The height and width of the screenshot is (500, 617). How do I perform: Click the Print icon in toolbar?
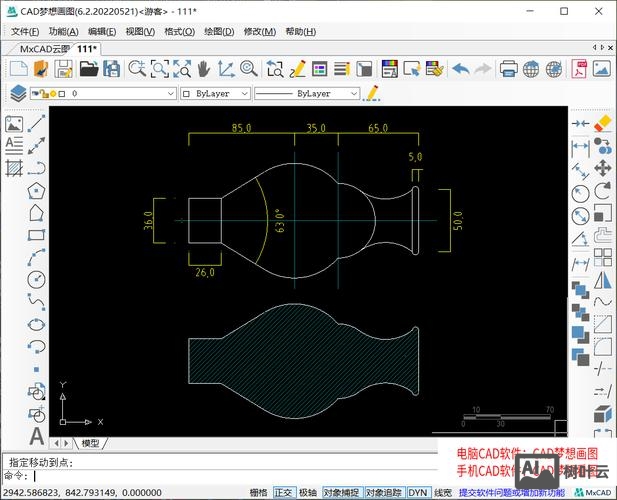(508, 69)
